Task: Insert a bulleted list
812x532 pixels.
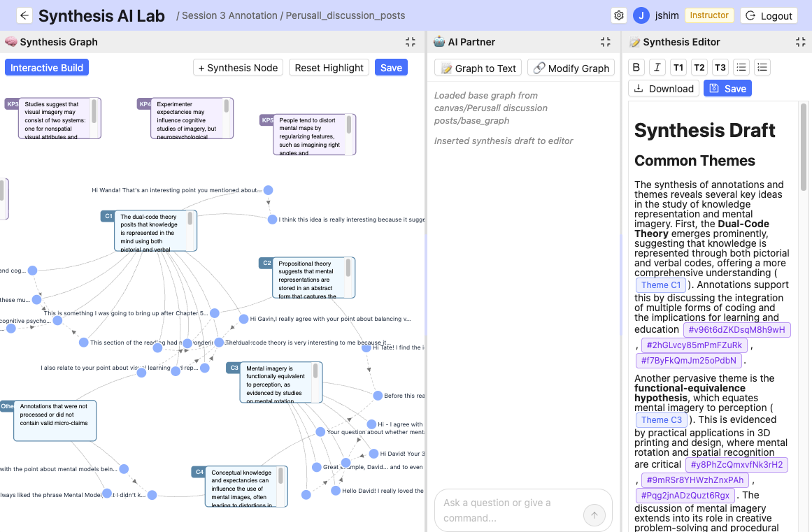Action: [741, 67]
